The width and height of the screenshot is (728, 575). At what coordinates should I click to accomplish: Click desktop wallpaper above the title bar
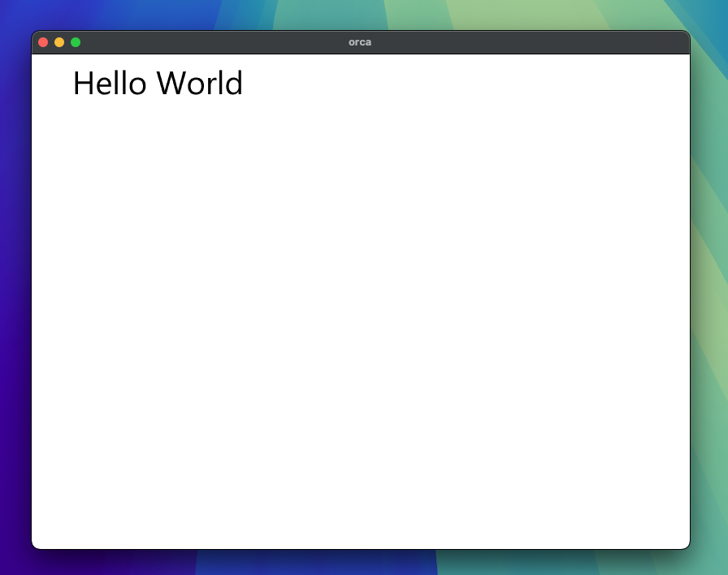pyautogui.click(x=361, y=14)
